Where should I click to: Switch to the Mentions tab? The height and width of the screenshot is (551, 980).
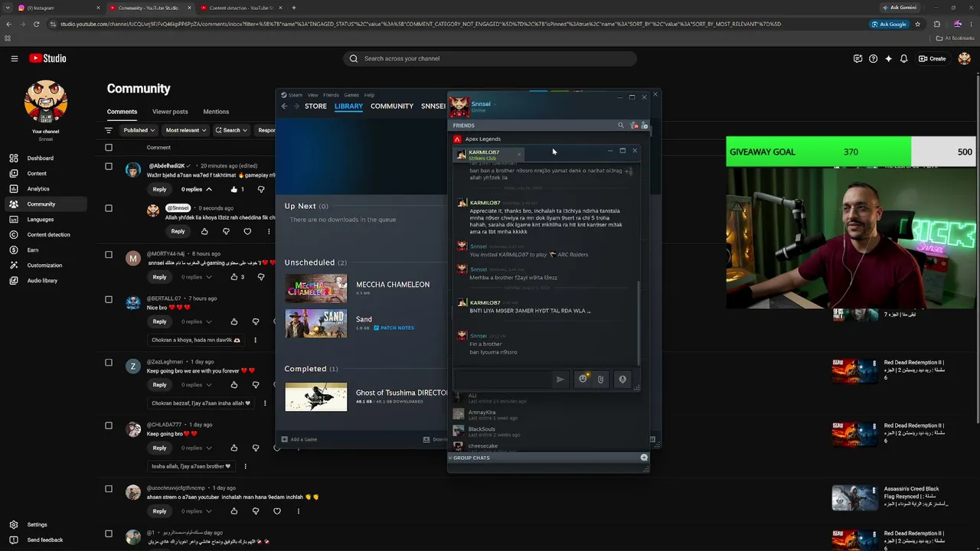point(216,112)
